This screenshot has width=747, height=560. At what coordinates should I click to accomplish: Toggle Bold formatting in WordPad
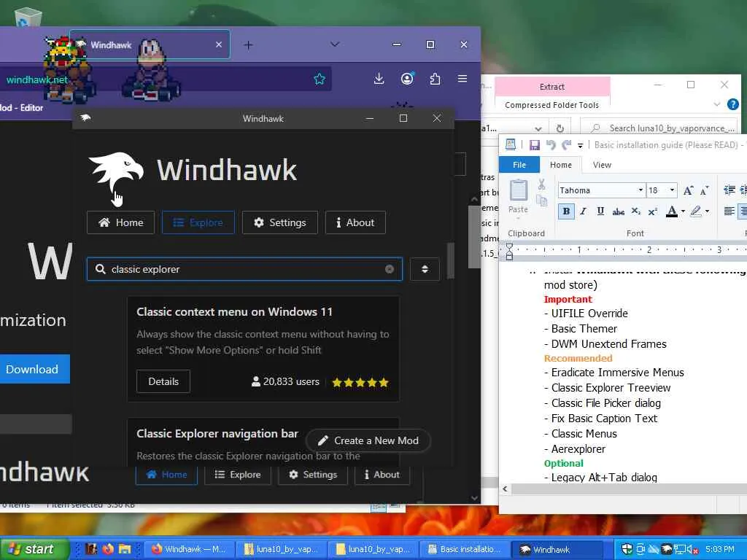pyautogui.click(x=566, y=211)
